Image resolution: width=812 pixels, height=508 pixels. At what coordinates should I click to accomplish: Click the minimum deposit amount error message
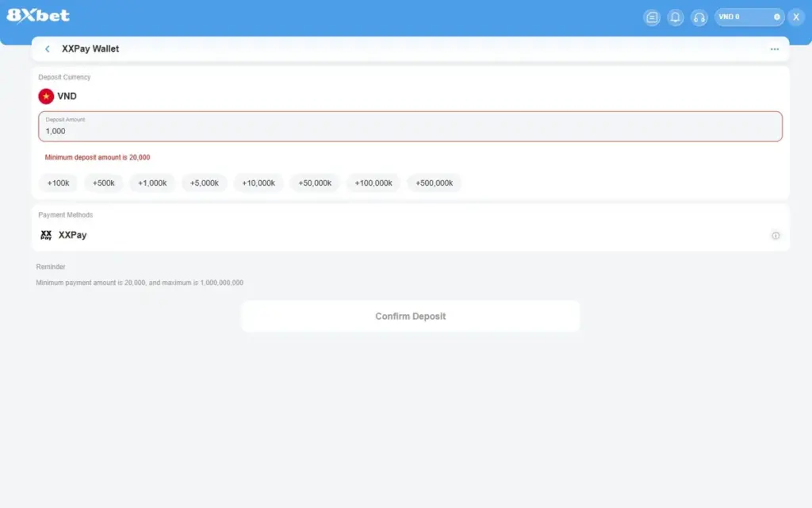[98, 157]
